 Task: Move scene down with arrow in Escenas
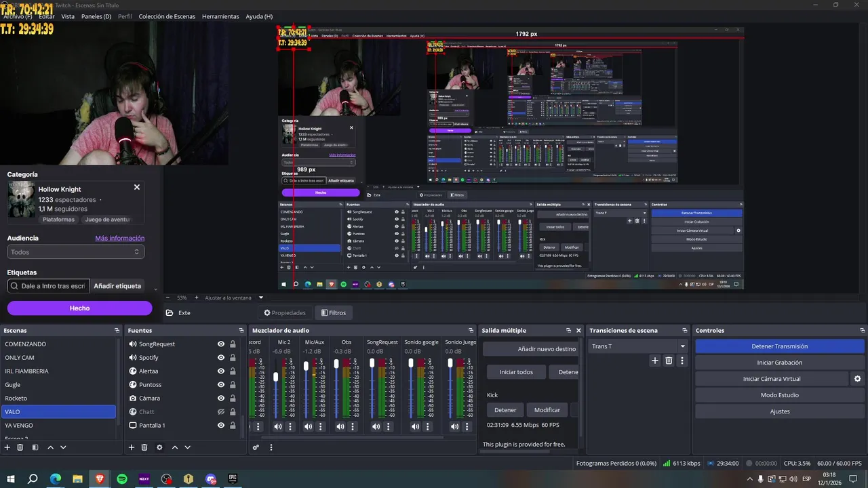(x=63, y=447)
